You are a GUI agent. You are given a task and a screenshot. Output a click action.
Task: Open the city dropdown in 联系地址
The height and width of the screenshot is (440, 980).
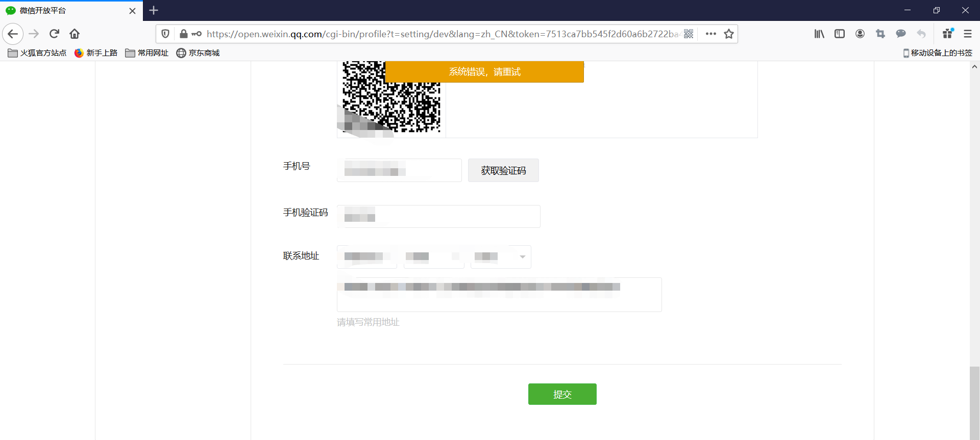(434, 257)
